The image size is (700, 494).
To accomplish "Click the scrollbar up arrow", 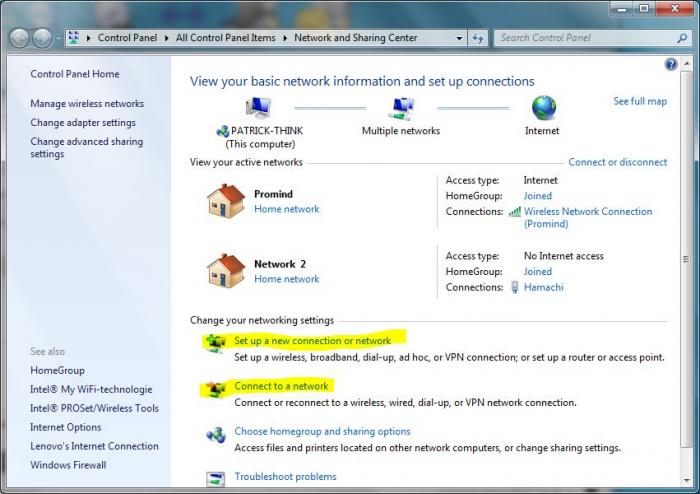I will coord(686,64).
